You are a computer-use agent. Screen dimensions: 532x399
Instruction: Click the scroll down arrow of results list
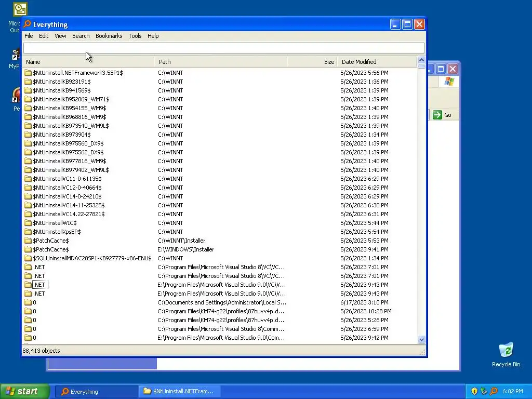[421, 339]
